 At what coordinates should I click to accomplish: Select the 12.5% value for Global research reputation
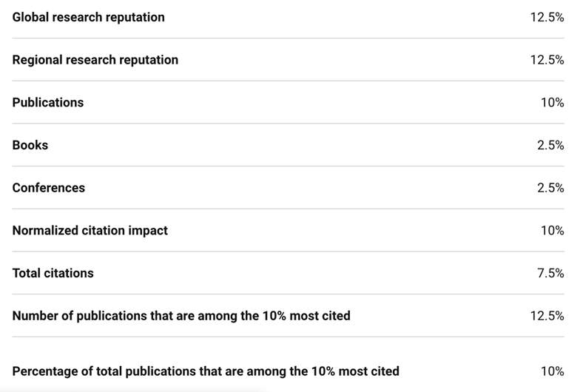click(547, 17)
